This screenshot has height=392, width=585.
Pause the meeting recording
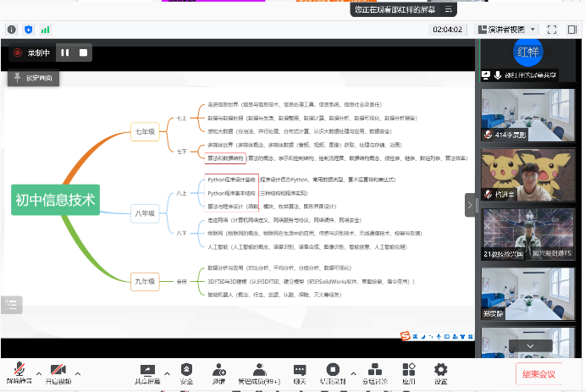tap(65, 52)
